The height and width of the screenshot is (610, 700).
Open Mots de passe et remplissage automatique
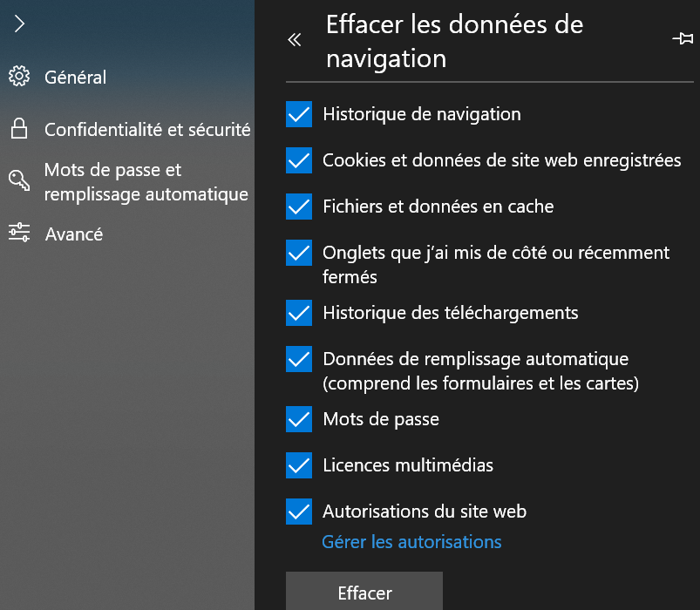click(146, 181)
